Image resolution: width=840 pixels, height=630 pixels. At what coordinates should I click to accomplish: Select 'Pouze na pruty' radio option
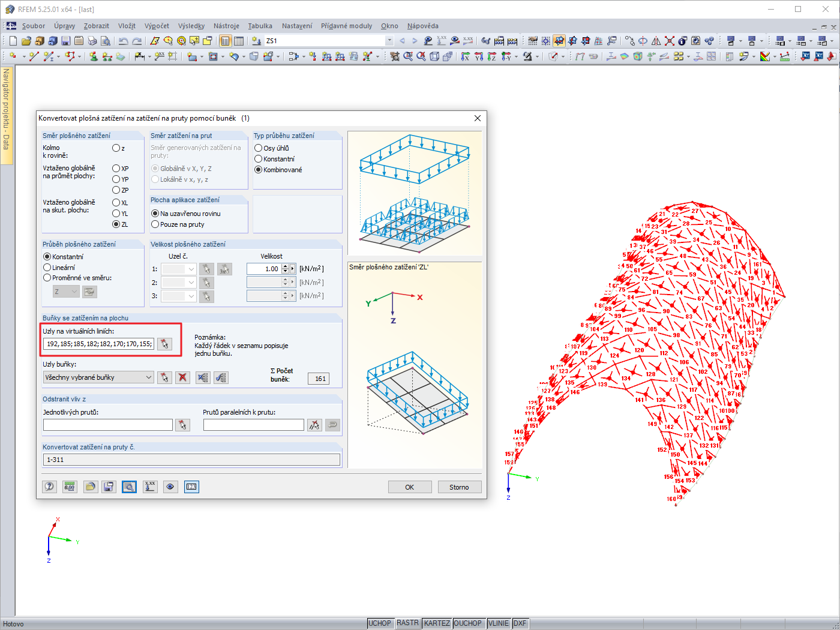[x=155, y=224]
